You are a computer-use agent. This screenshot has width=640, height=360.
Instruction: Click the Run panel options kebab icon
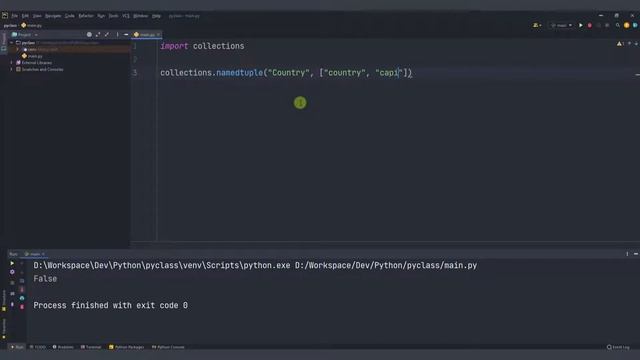coord(627,254)
